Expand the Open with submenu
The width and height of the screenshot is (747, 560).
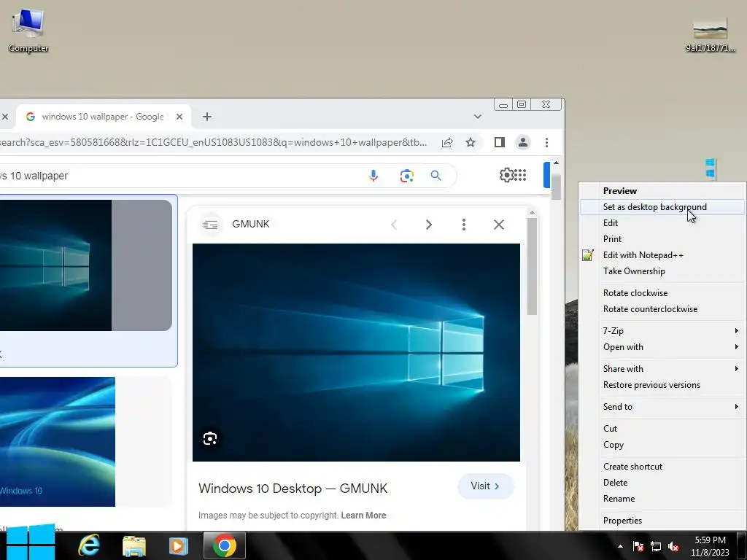coord(662,347)
